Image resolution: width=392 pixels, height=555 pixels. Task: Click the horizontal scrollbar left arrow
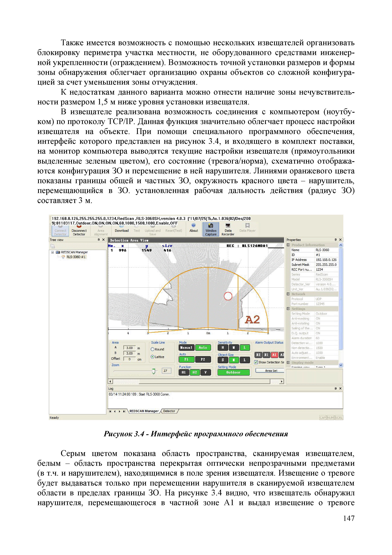[x=110, y=382]
